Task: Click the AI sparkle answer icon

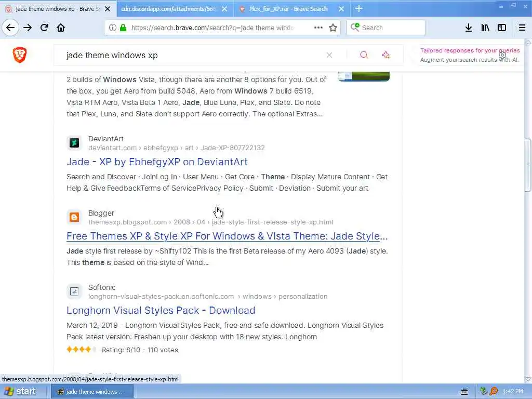Action: [x=386, y=55]
